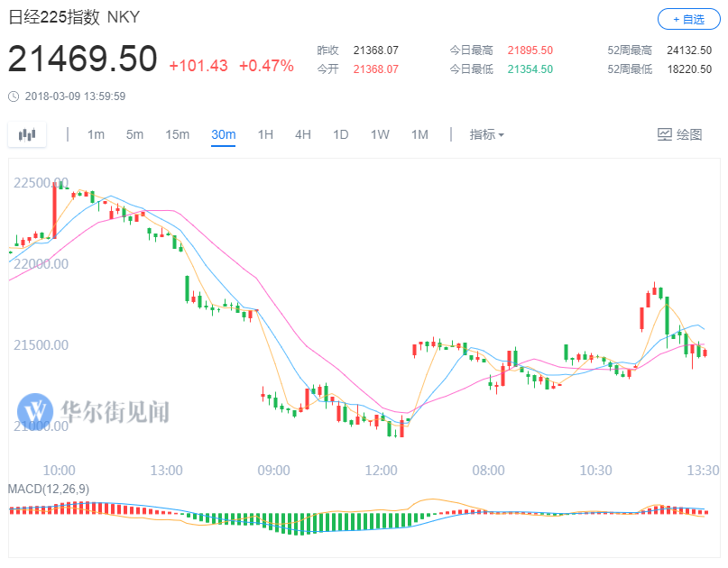Switch to the 1W timeframe

pos(380,134)
